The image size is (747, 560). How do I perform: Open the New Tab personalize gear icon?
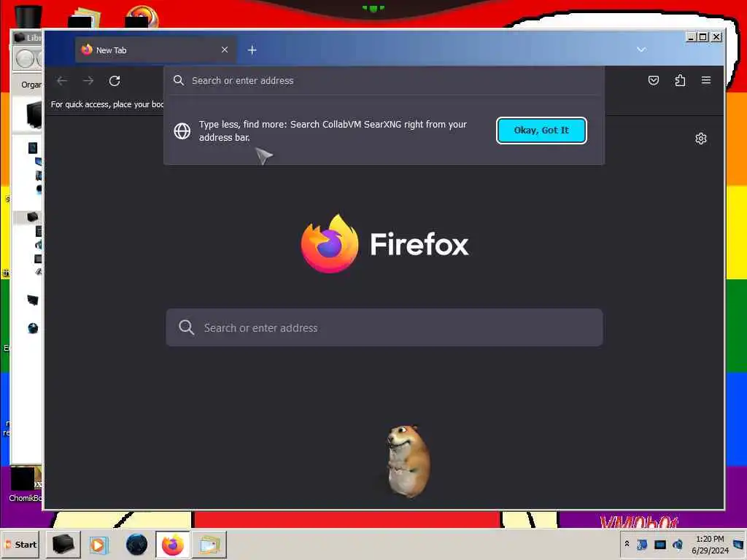coord(701,139)
